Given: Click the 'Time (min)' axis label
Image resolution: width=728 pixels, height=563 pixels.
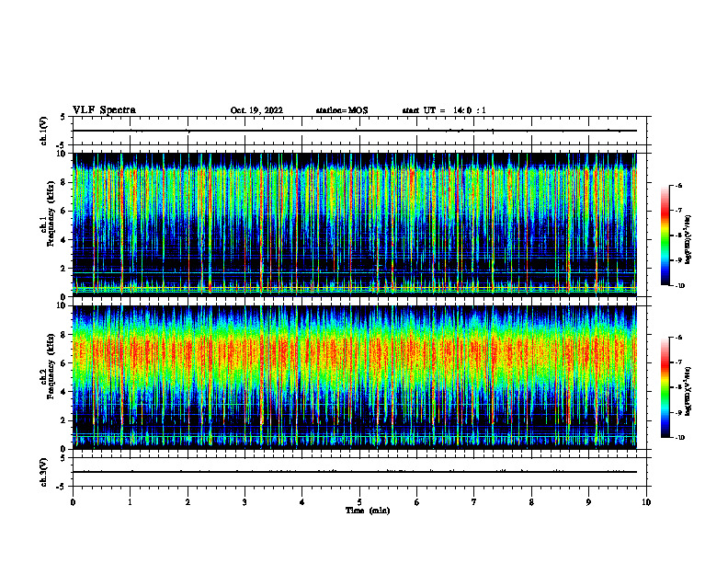Looking at the screenshot, I should click(x=368, y=511).
